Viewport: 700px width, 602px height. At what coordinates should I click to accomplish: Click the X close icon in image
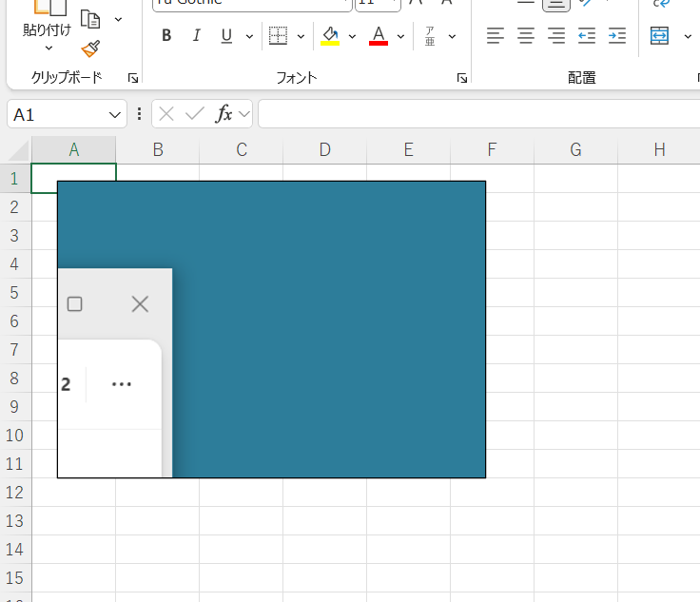click(140, 304)
